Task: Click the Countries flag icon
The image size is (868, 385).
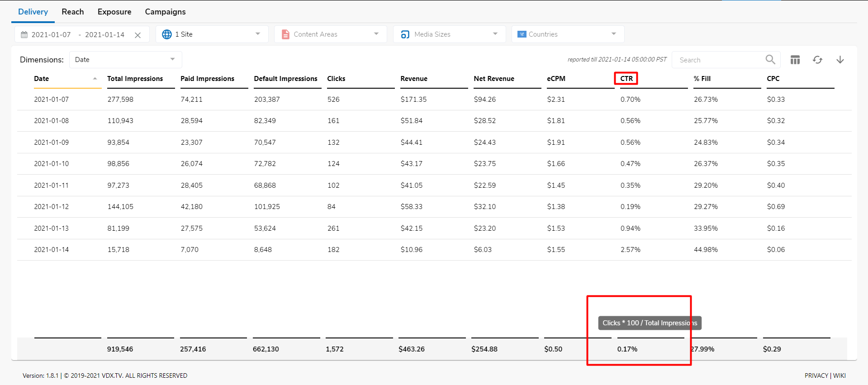Action: (522, 34)
